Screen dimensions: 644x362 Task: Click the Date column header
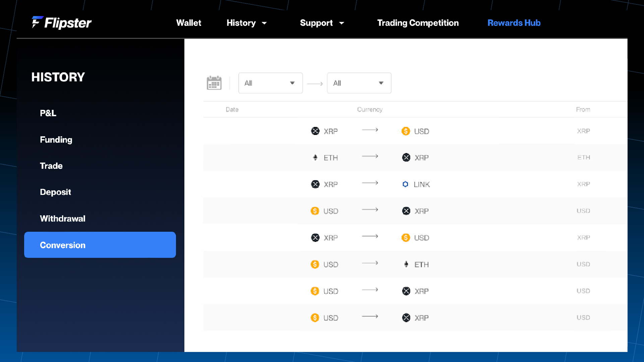(232, 110)
